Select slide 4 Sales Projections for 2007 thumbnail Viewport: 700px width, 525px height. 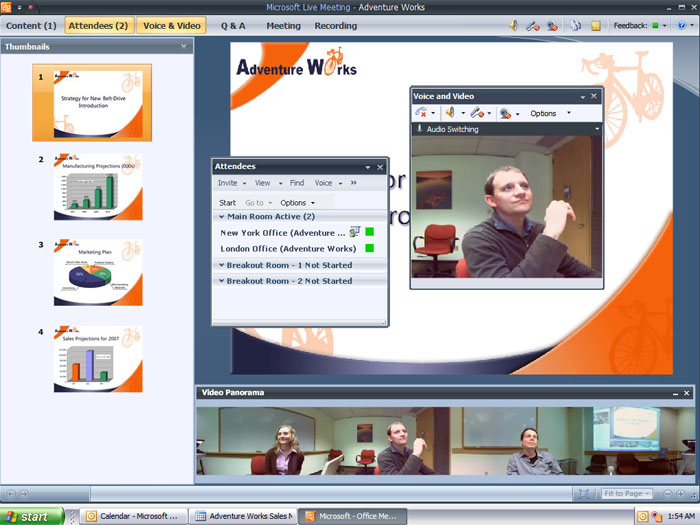pos(98,359)
